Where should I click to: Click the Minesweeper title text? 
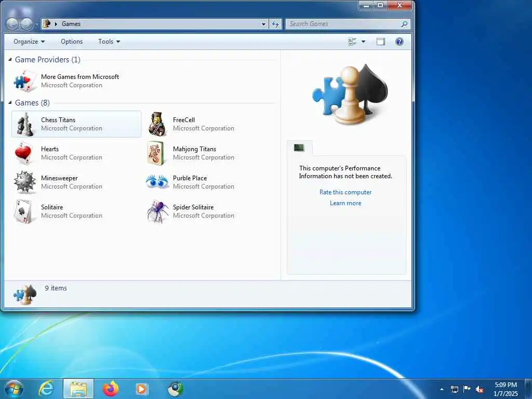click(x=59, y=178)
